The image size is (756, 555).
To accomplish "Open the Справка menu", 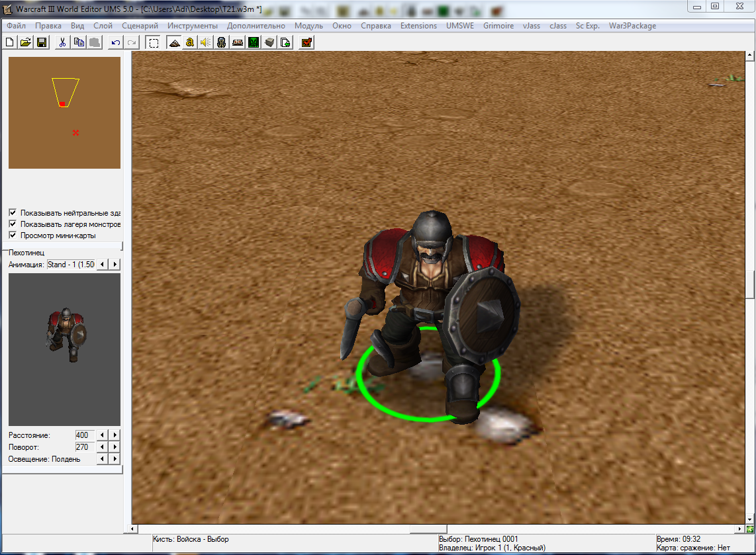I will 375,26.
